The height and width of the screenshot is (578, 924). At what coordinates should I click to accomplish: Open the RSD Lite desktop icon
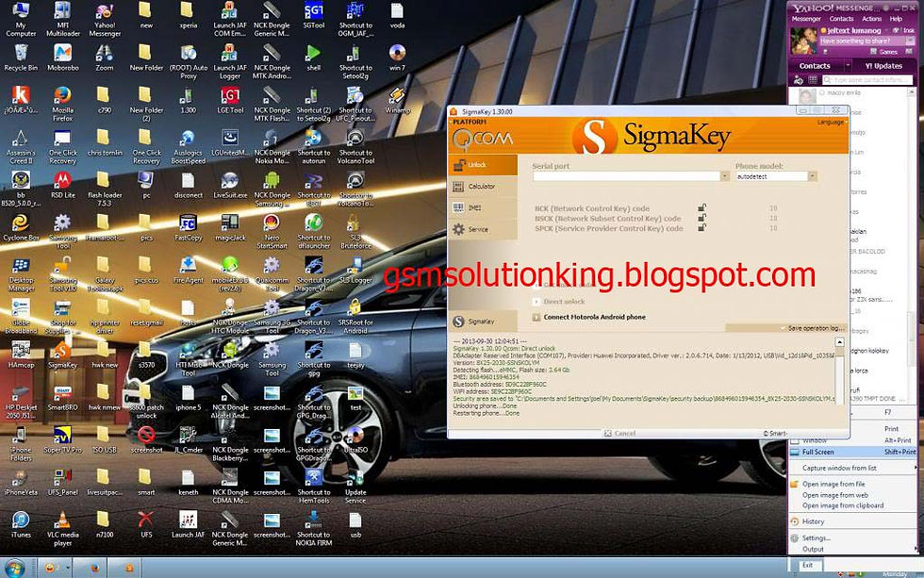point(62,186)
